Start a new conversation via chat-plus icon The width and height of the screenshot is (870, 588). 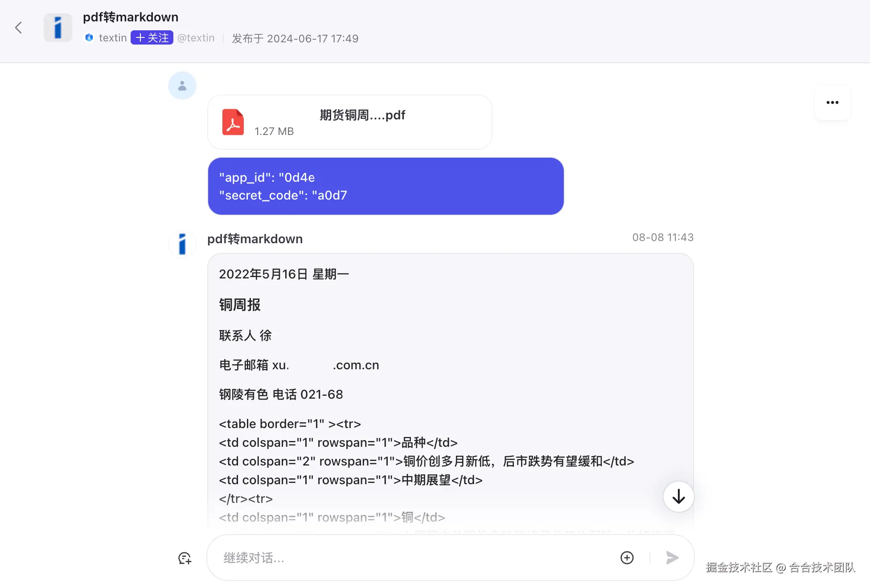pyautogui.click(x=185, y=558)
